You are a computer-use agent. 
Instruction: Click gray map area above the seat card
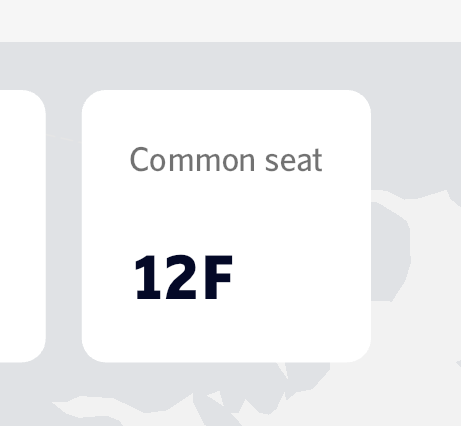(226, 66)
